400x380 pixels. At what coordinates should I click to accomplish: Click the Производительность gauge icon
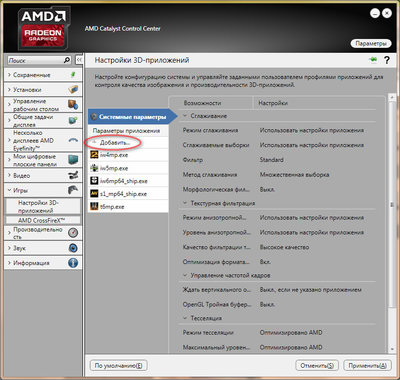point(73,232)
